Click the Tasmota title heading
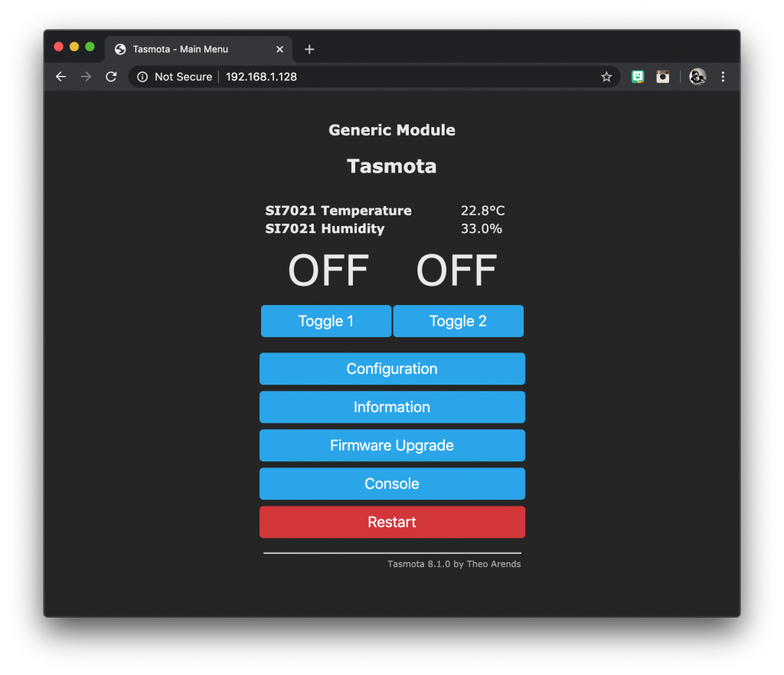Image resolution: width=784 pixels, height=675 pixels. (392, 166)
